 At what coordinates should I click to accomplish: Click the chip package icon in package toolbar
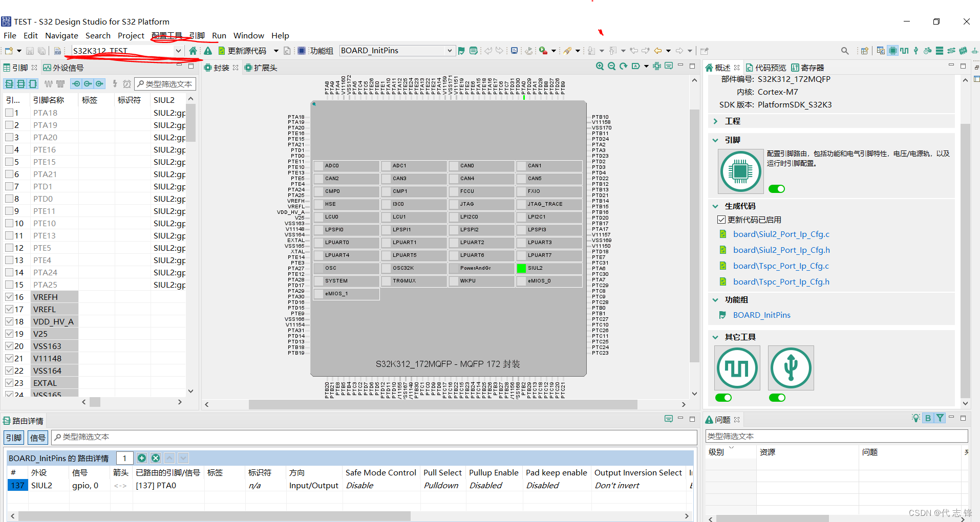(657, 67)
